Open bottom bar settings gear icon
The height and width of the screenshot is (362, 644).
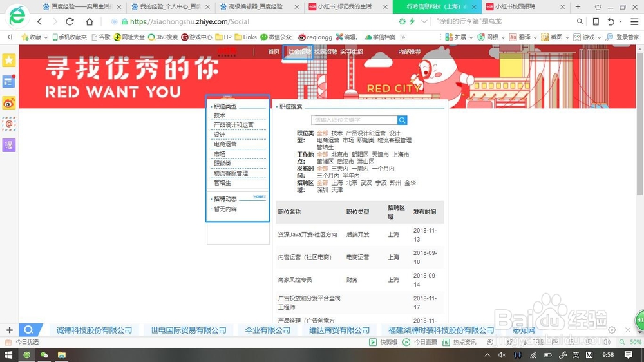(612, 330)
